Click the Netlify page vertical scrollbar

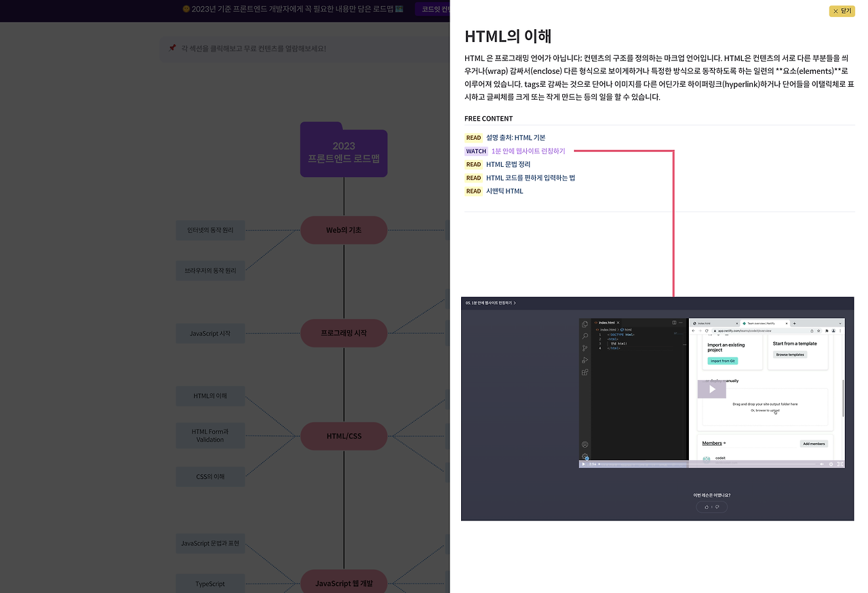(x=844, y=398)
